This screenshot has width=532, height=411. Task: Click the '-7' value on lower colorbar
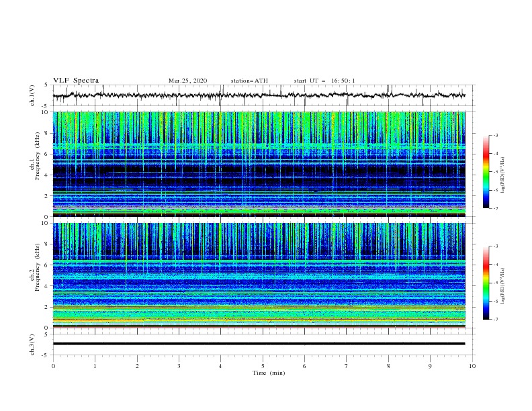(495, 320)
